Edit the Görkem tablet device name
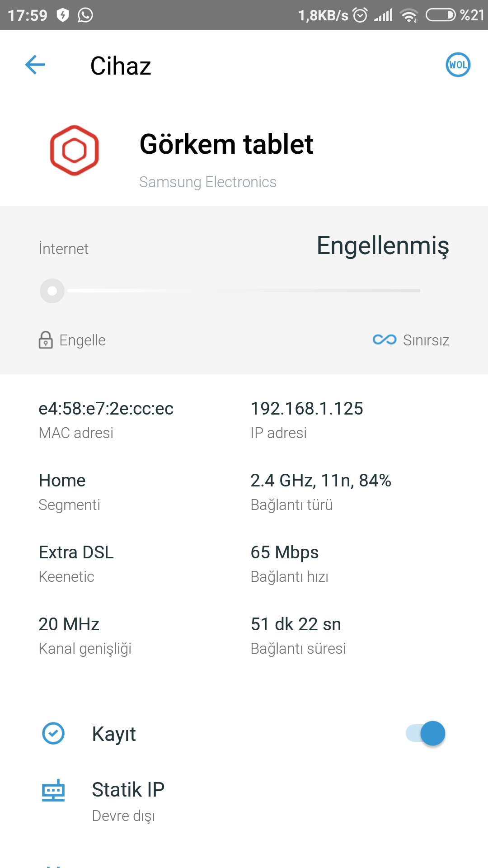Viewport: 488px width, 868px height. (226, 144)
